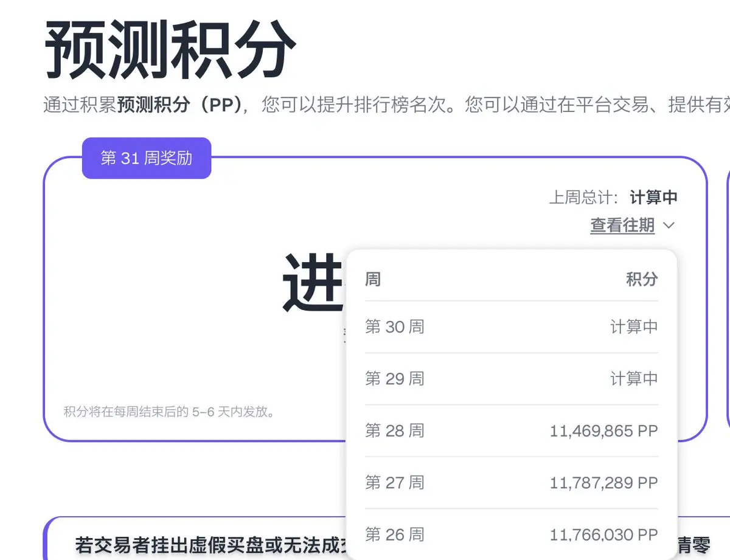This screenshot has width=730, height=560.
Task: Click the 计算中 value beside 上周总计
Action: (653, 198)
